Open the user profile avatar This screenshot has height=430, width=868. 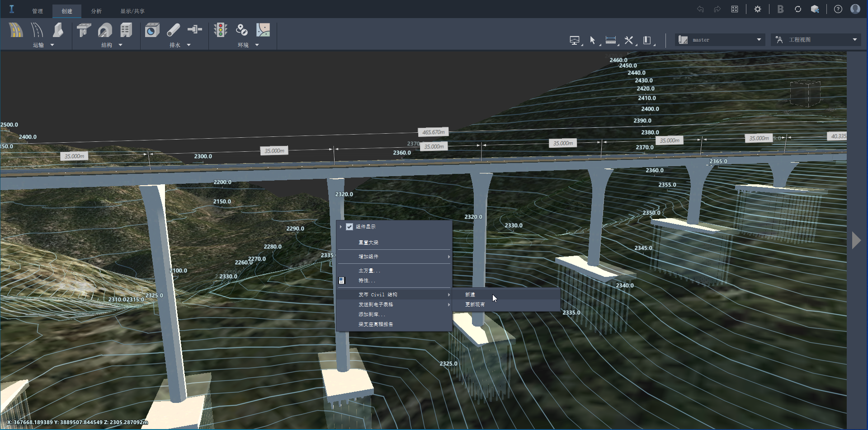pyautogui.click(x=855, y=9)
